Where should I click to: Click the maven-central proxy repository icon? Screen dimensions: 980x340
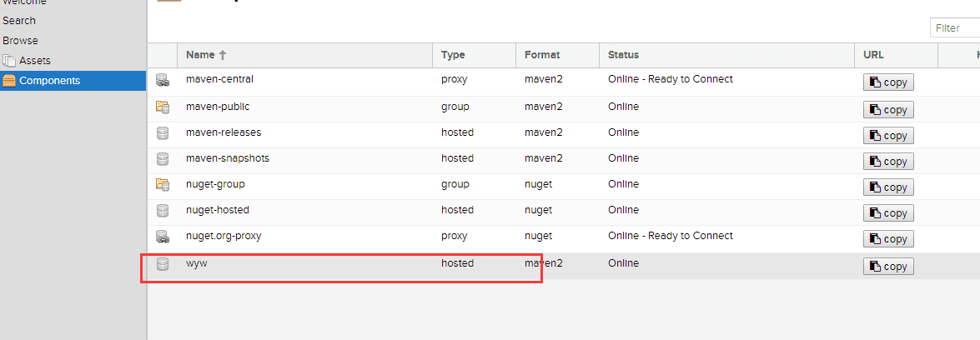[163, 81]
